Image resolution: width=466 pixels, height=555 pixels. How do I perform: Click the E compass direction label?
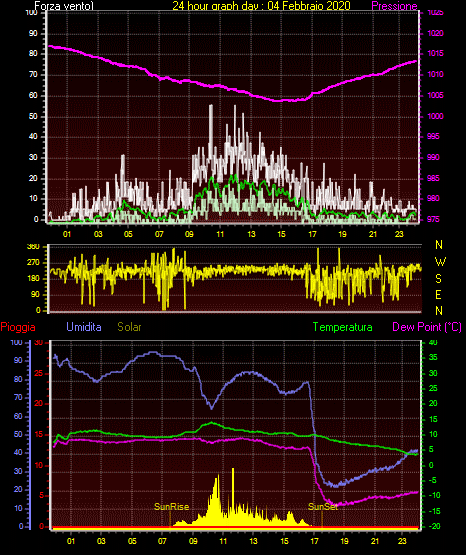pyautogui.click(x=438, y=294)
